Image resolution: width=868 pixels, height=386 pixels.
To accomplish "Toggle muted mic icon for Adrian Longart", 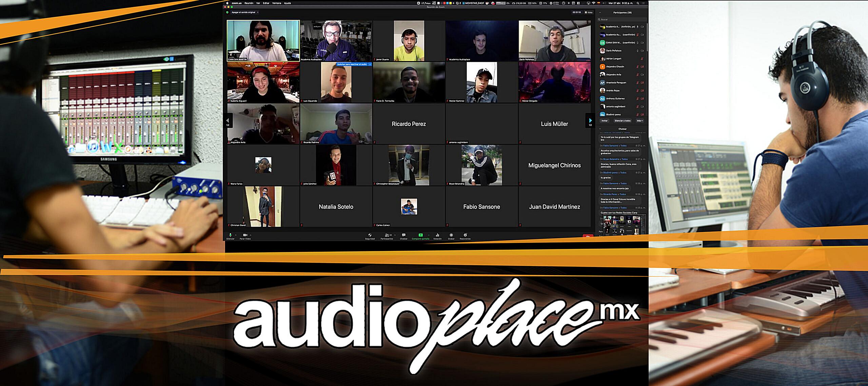I will [x=642, y=59].
